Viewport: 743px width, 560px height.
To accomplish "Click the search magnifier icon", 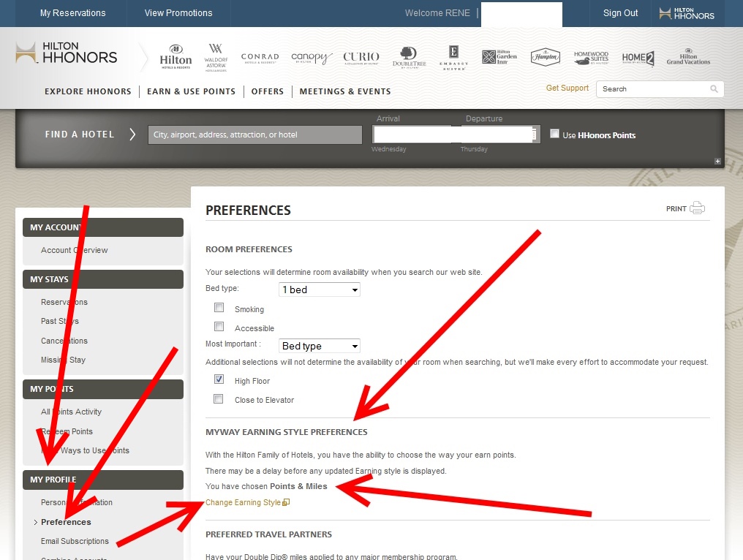I will [713, 88].
